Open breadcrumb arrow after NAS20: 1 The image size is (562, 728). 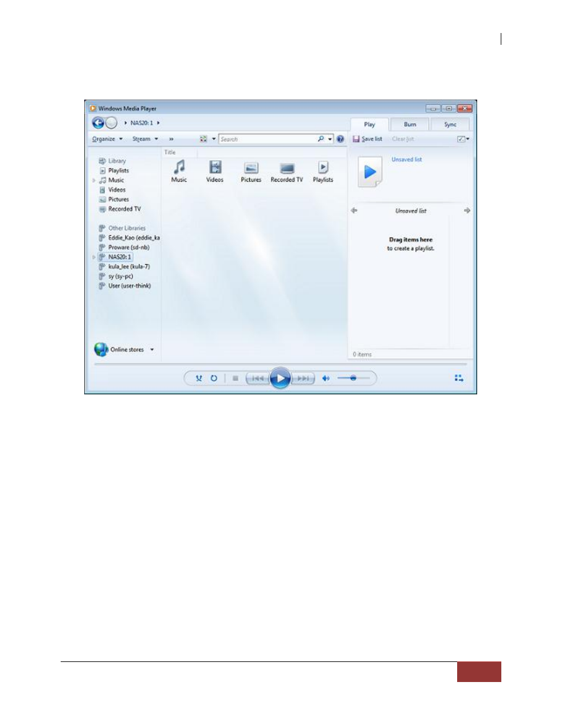158,123
